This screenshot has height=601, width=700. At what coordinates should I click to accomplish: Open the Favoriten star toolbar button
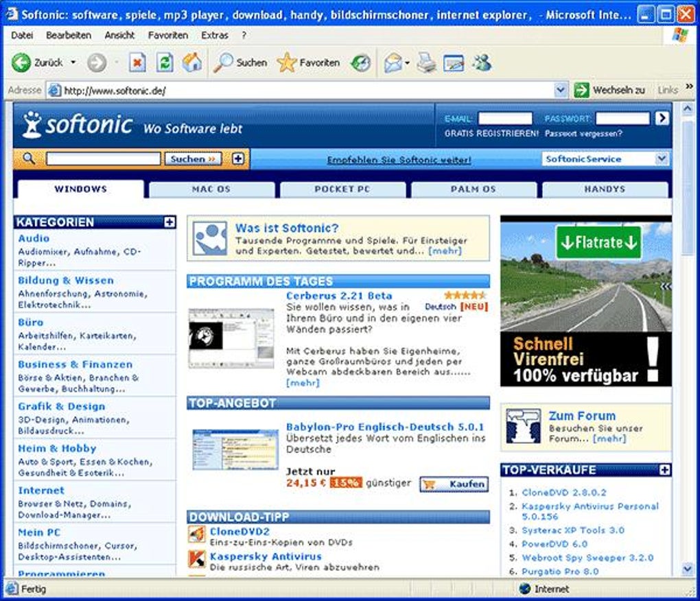pyautogui.click(x=308, y=62)
